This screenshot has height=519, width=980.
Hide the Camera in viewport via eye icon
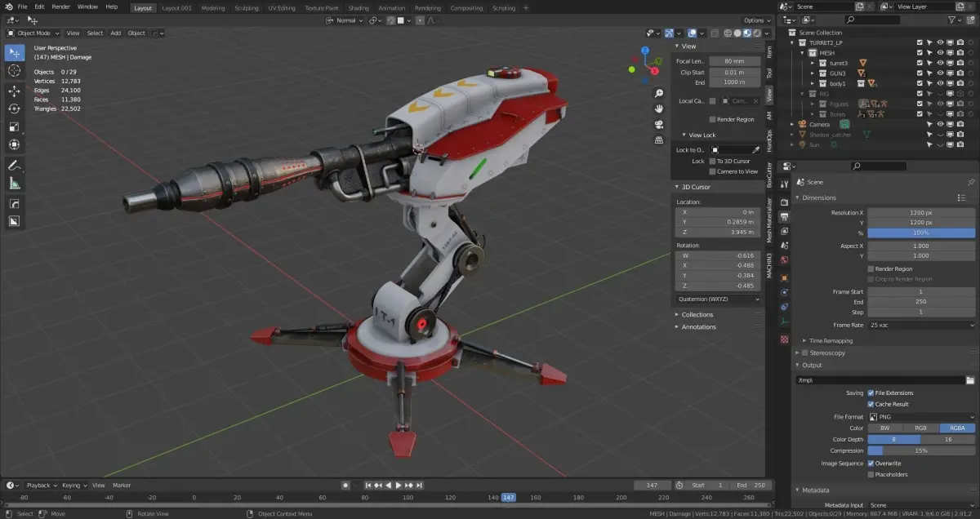[940, 124]
